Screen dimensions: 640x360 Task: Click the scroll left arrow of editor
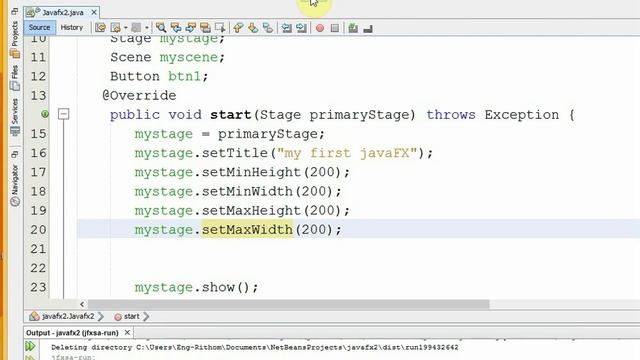[x=82, y=304]
